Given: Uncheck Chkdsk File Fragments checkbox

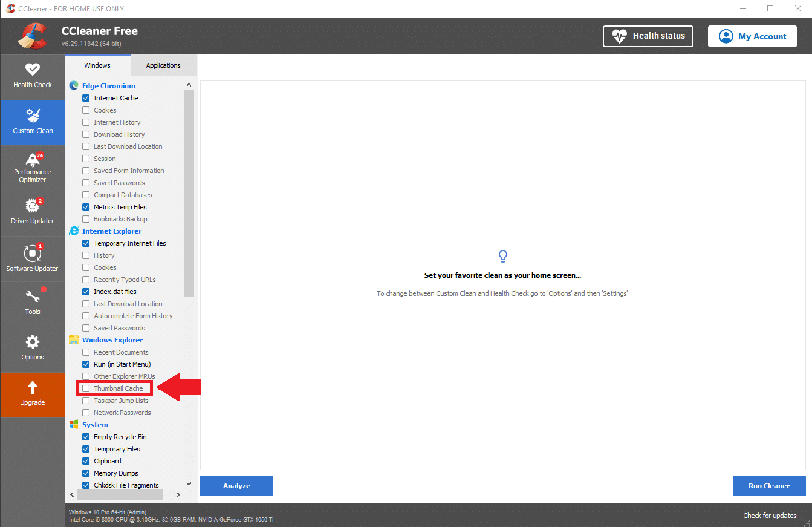Looking at the screenshot, I should (x=86, y=485).
